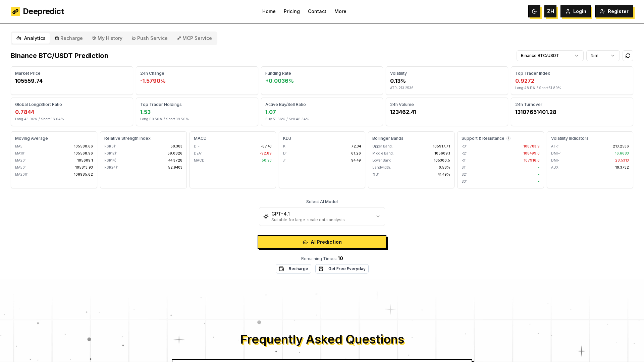The image size is (644, 362).
Task: Click the 24h Turnover value 13107651401.28
Action: (536, 112)
